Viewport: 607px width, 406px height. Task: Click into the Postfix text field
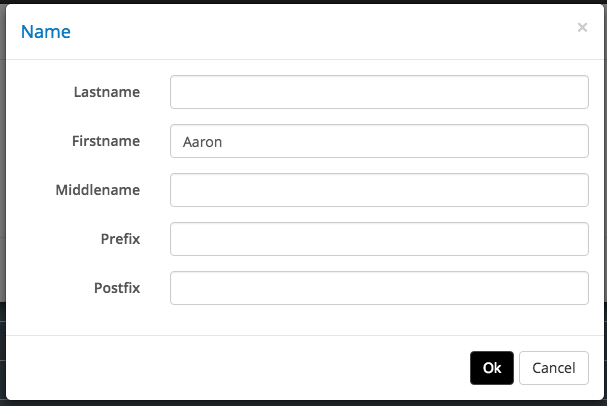tap(379, 288)
